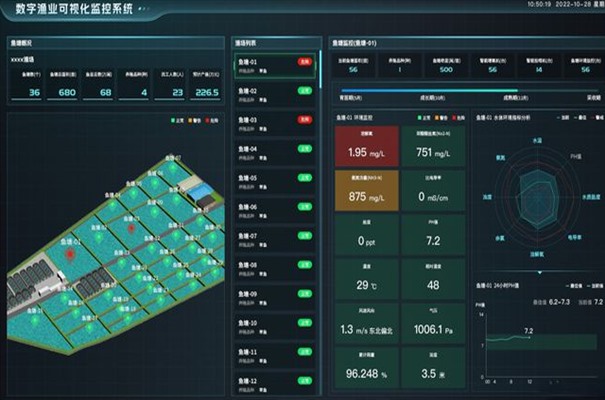This screenshot has width=605, height=400.
Task: Click the growth stage progress bar
Action: tap(469, 91)
